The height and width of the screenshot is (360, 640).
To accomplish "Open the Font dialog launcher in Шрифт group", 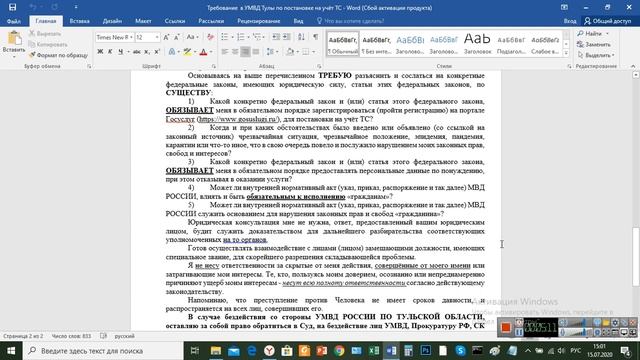I will pyautogui.click(x=213, y=66).
